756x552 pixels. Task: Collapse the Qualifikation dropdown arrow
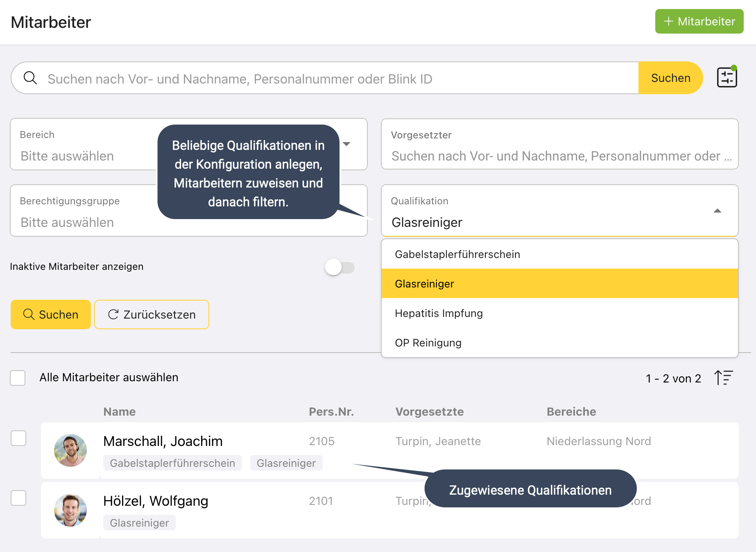click(x=717, y=211)
